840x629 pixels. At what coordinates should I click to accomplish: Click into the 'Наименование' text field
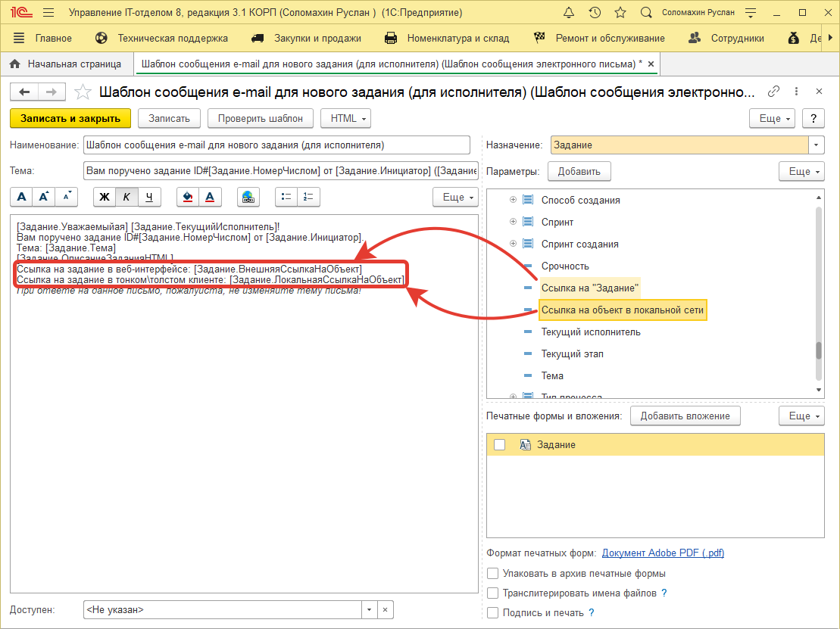click(x=276, y=145)
